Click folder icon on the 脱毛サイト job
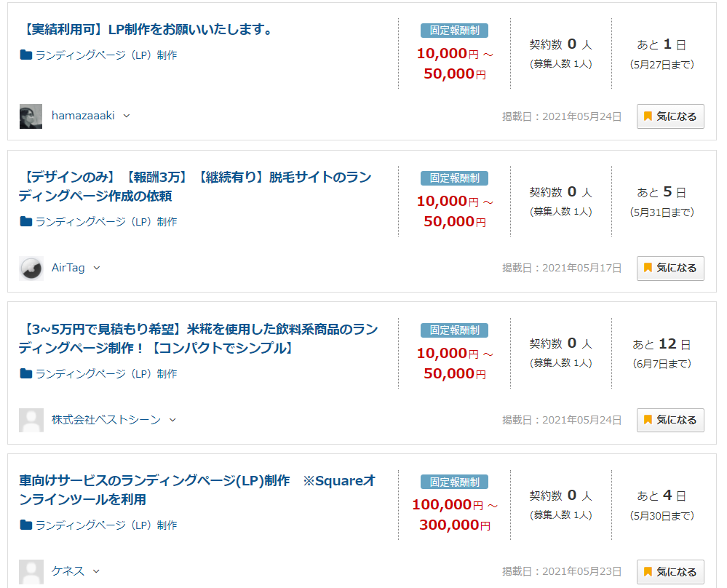 pyautogui.click(x=26, y=221)
